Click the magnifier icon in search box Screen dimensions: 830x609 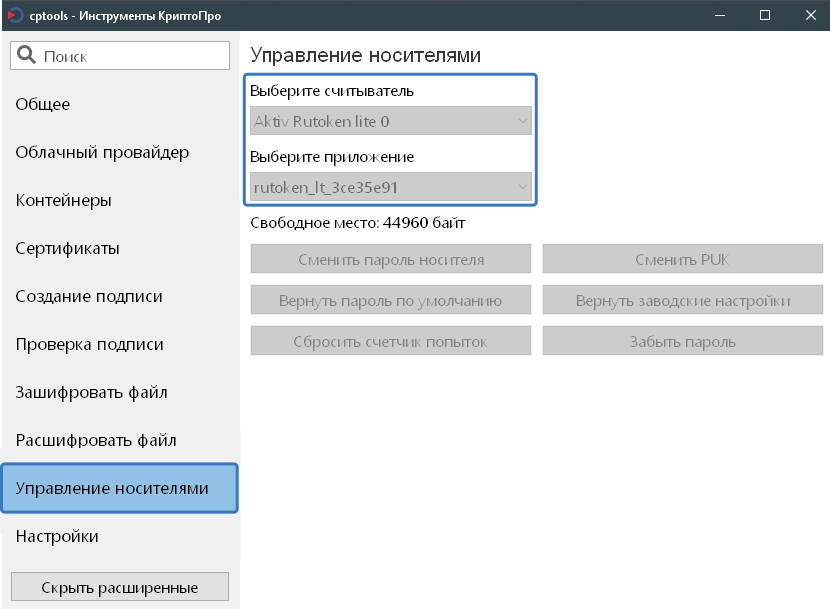pos(27,56)
